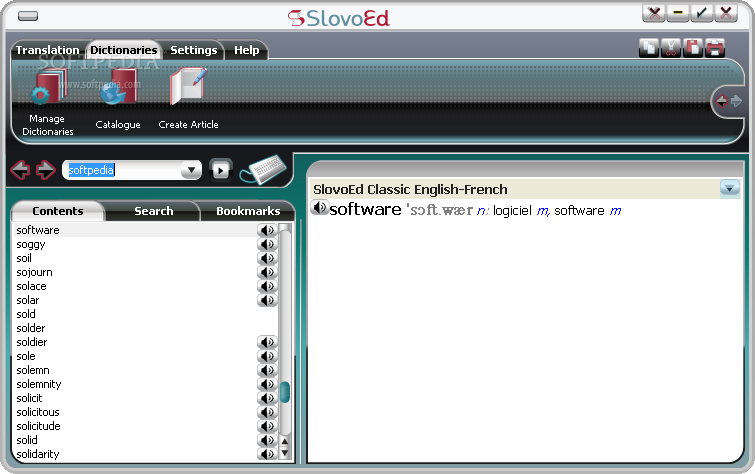Image resolution: width=755 pixels, height=474 pixels.
Task: Play sound for solicit
Action: pyautogui.click(x=267, y=398)
